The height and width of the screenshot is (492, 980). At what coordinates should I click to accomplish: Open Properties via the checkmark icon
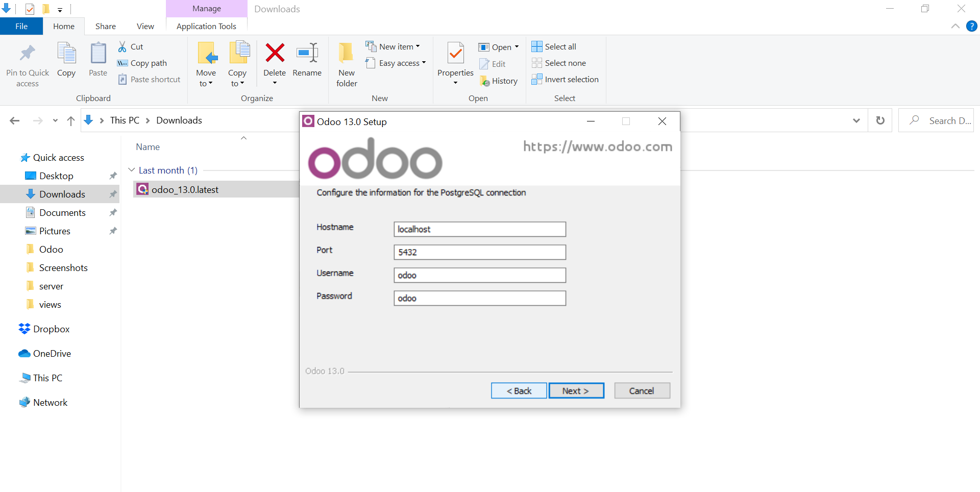pyautogui.click(x=455, y=53)
